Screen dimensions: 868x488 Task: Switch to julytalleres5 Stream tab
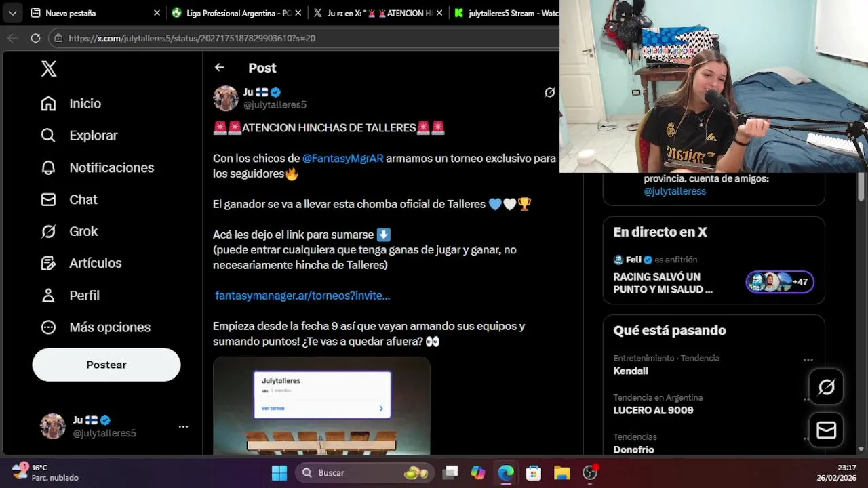[x=505, y=13]
